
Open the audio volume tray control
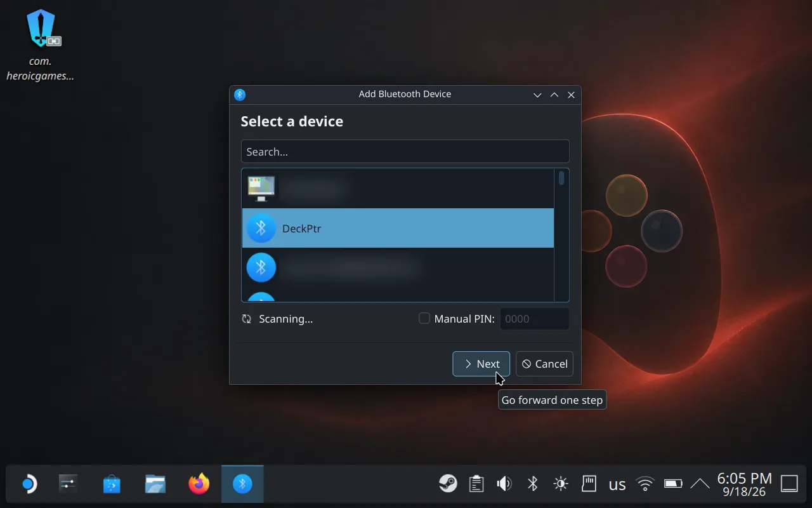tap(504, 484)
